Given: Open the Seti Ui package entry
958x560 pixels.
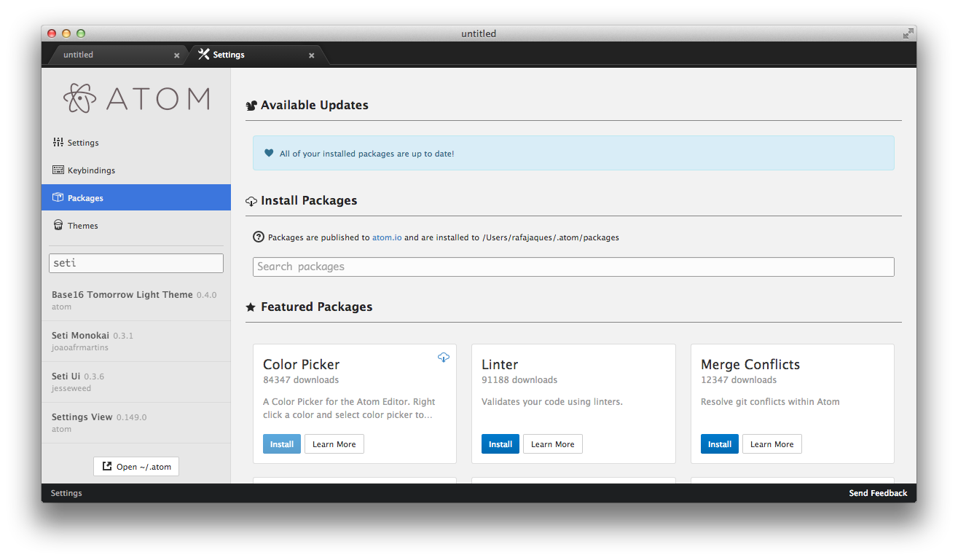Looking at the screenshot, I should [x=136, y=382].
